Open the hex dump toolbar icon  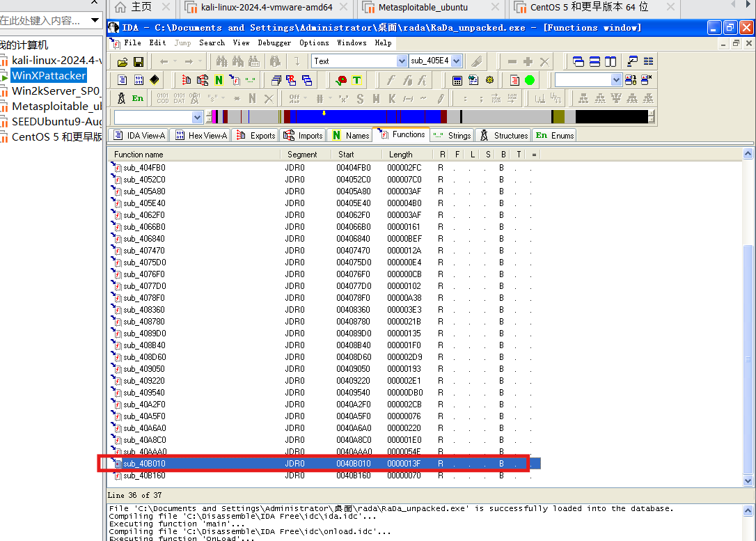coord(139,80)
